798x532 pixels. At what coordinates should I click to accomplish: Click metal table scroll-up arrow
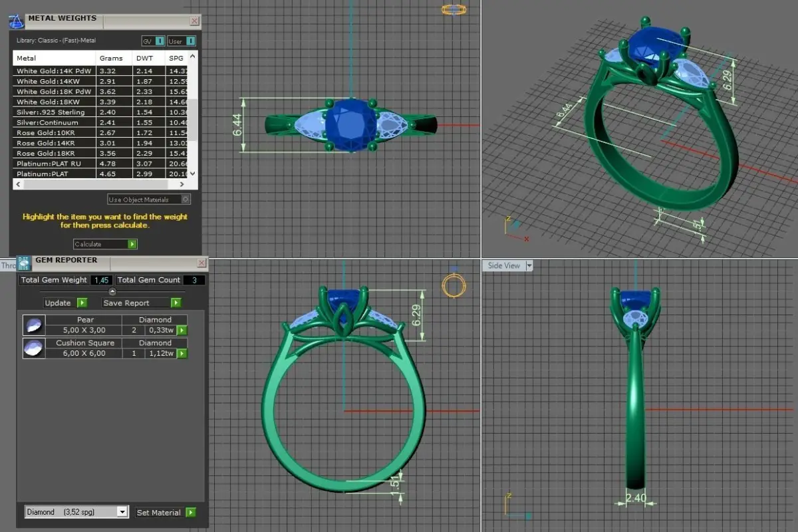pos(193,57)
